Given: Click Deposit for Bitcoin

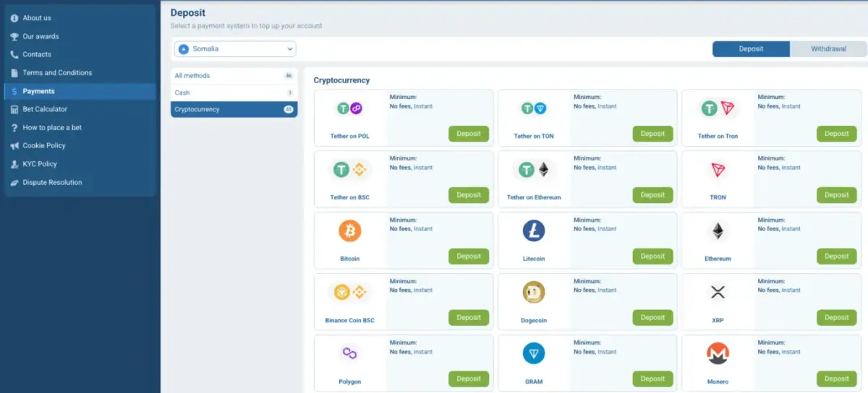Looking at the screenshot, I should [x=469, y=256].
